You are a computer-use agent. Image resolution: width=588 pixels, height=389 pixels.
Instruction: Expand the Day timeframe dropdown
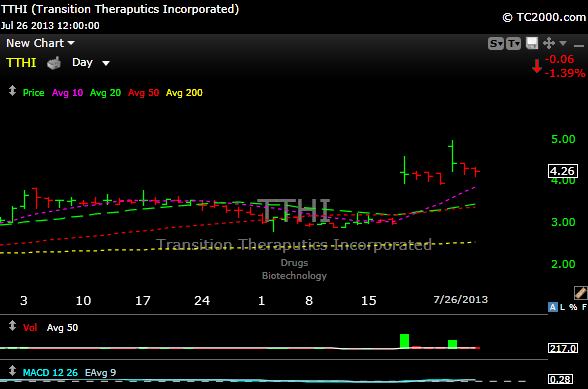91,63
